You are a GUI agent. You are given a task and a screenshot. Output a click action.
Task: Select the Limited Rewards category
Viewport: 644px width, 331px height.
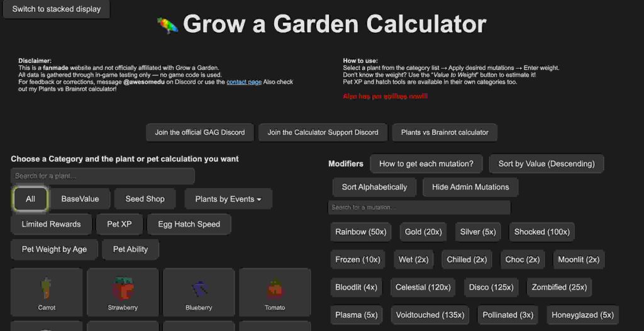[51, 224]
